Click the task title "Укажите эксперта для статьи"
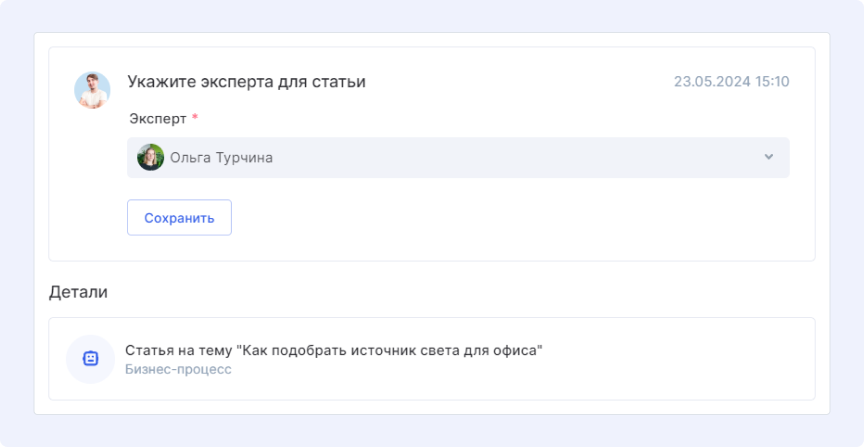 (x=246, y=82)
